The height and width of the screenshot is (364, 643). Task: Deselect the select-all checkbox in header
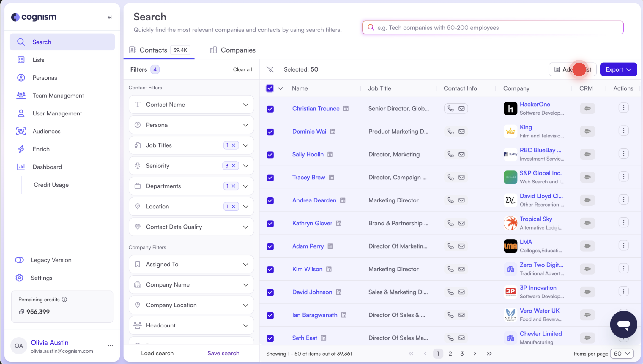[x=270, y=88]
